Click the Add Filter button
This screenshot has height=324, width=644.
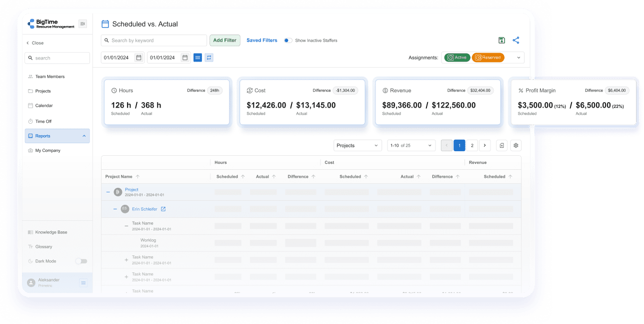pyautogui.click(x=224, y=41)
